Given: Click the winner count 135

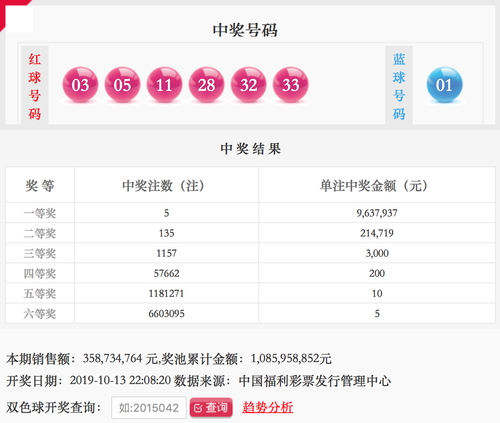Looking at the screenshot, I should point(166,233).
